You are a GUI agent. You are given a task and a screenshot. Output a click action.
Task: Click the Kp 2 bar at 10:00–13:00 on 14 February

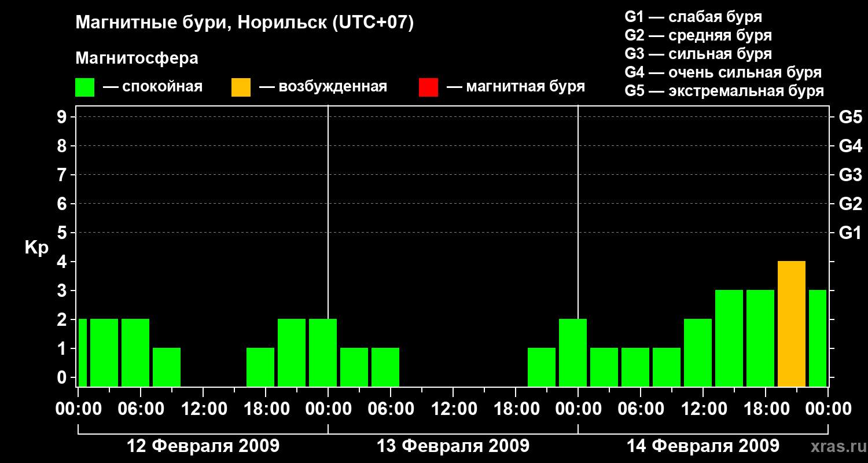[698, 353]
